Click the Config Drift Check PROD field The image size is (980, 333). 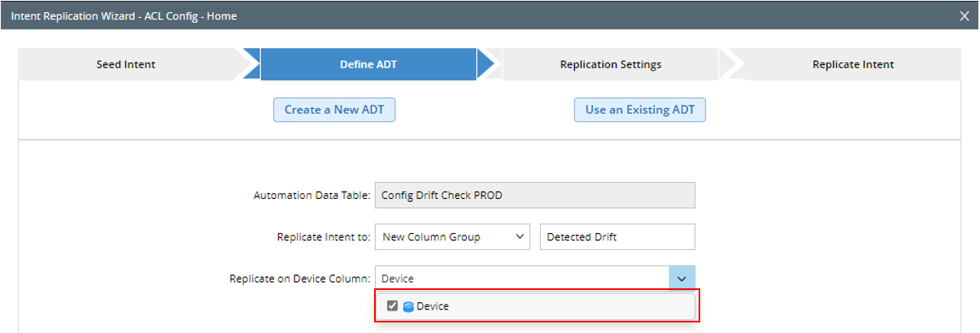point(534,195)
